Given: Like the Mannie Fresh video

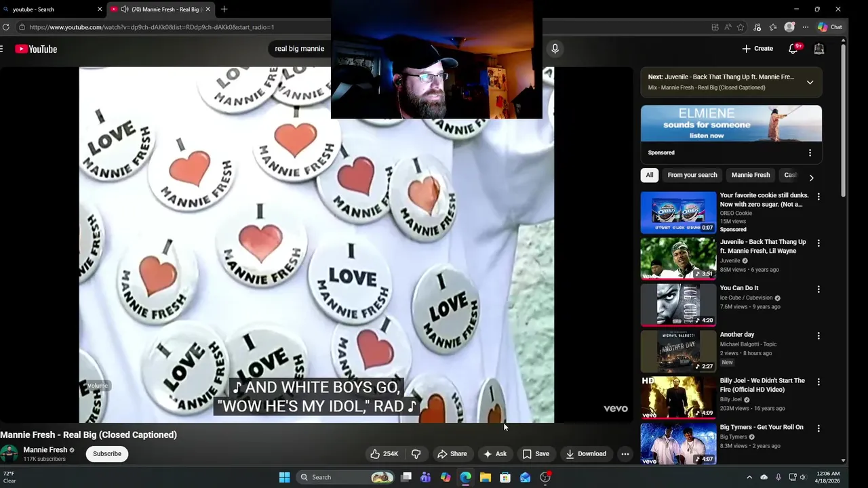Looking at the screenshot, I should [384, 454].
